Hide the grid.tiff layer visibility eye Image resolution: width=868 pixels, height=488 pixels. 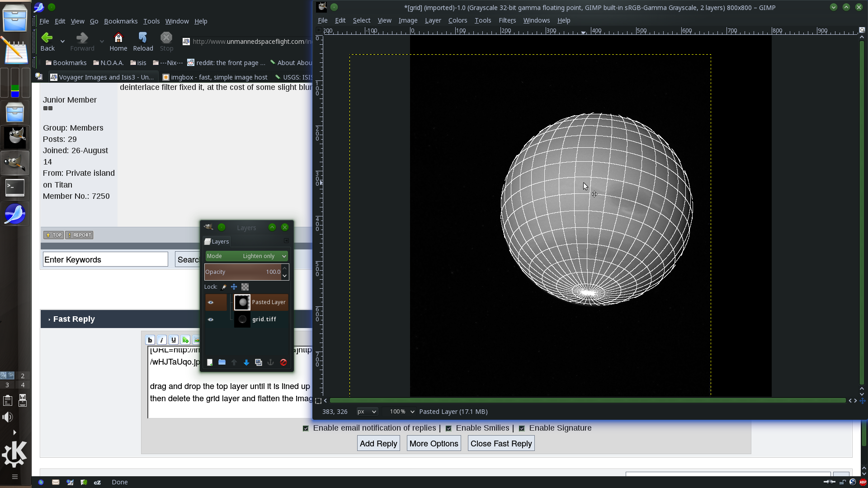(210, 319)
